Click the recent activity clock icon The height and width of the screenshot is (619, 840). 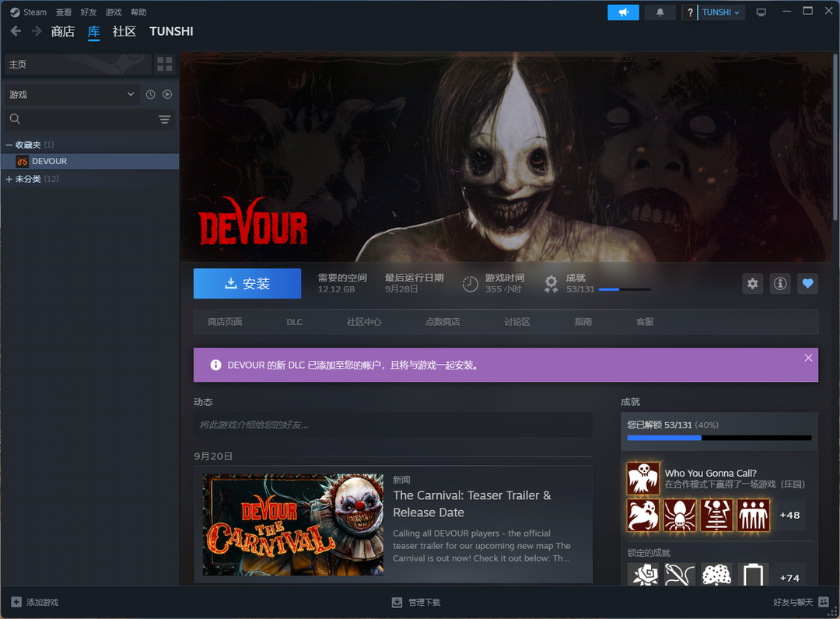click(150, 94)
